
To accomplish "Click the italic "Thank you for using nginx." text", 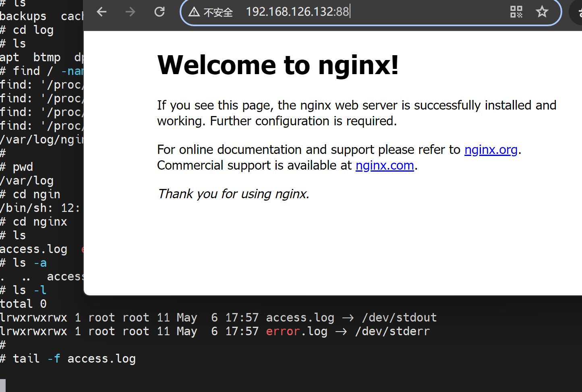I will (x=233, y=194).
